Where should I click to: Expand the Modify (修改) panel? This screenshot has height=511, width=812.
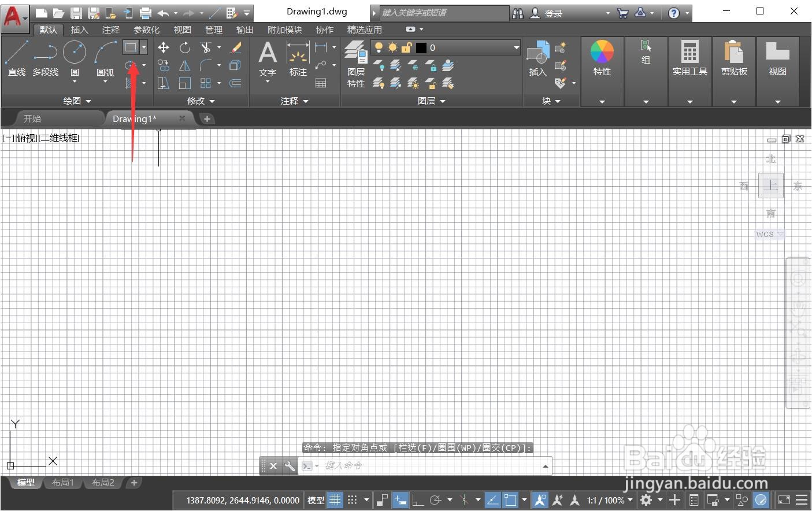pos(201,101)
